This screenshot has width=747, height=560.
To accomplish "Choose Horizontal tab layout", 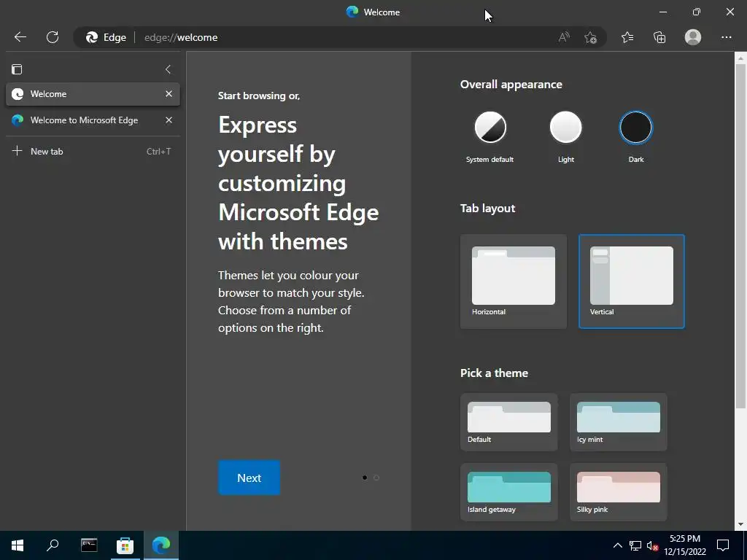I will coord(514,281).
